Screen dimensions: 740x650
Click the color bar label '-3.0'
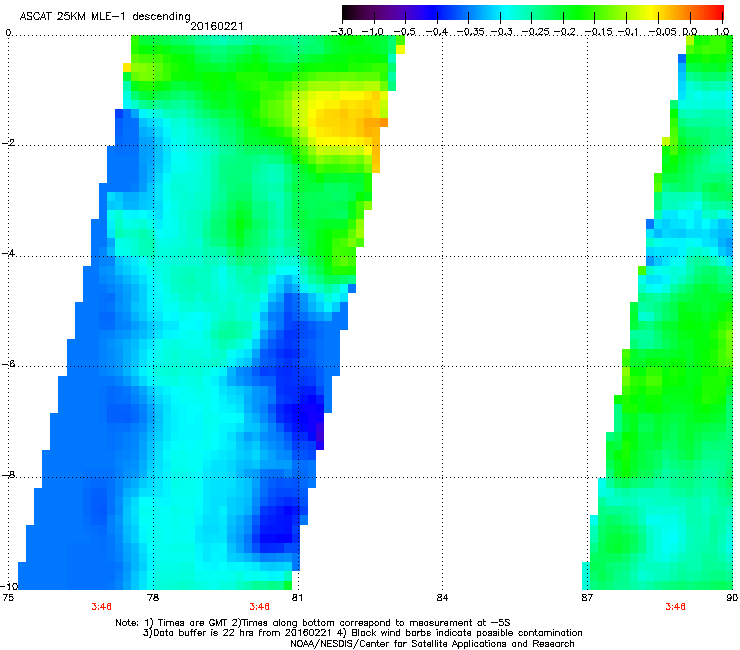[x=341, y=32]
